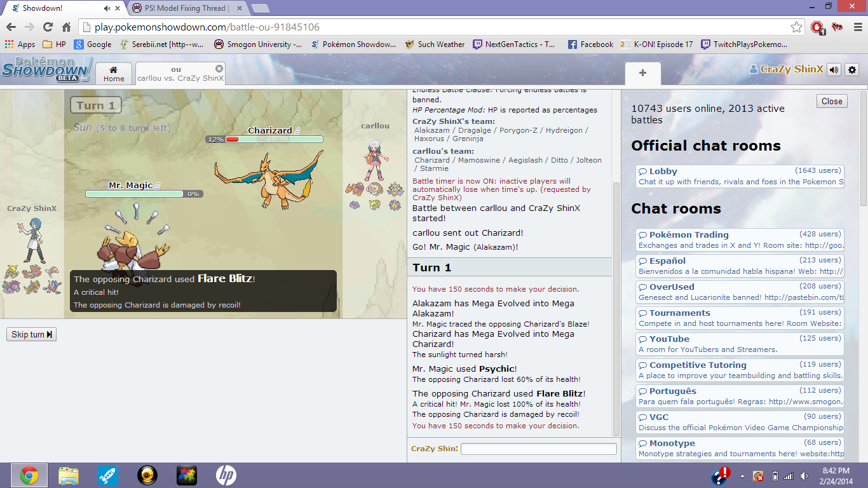Click the Pokémon Showdown BETA logo
Viewport: 868px width, 488px height.
[46, 69]
